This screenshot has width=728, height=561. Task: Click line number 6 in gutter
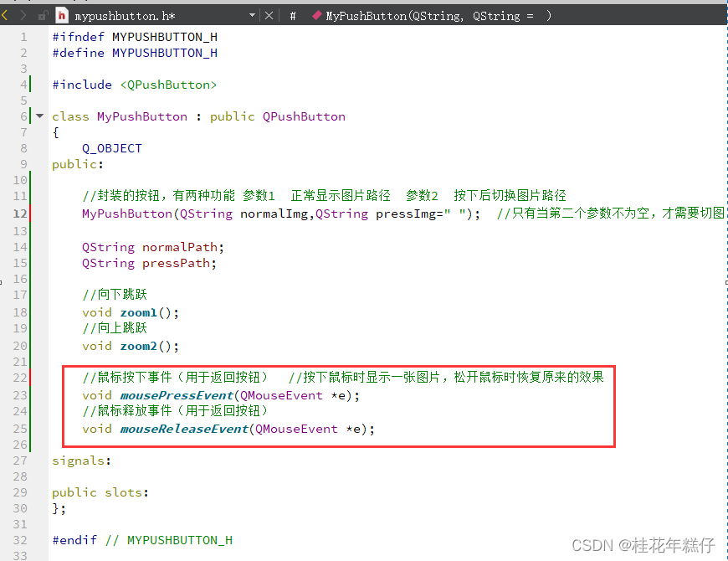(x=24, y=116)
